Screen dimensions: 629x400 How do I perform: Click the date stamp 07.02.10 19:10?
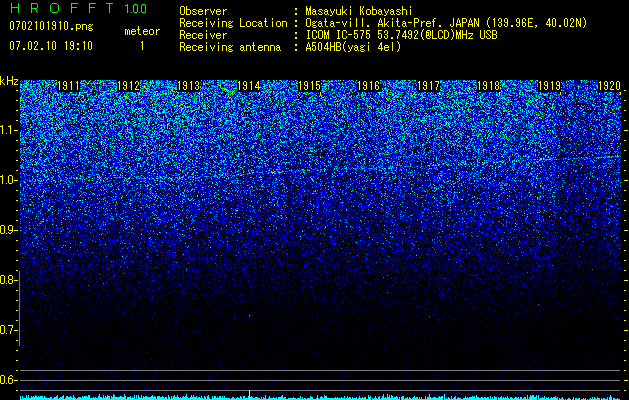(51, 46)
